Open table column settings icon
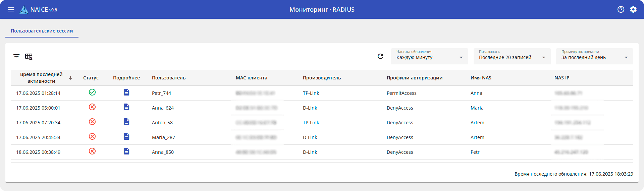 pyautogui.click(x=29, y=57)
